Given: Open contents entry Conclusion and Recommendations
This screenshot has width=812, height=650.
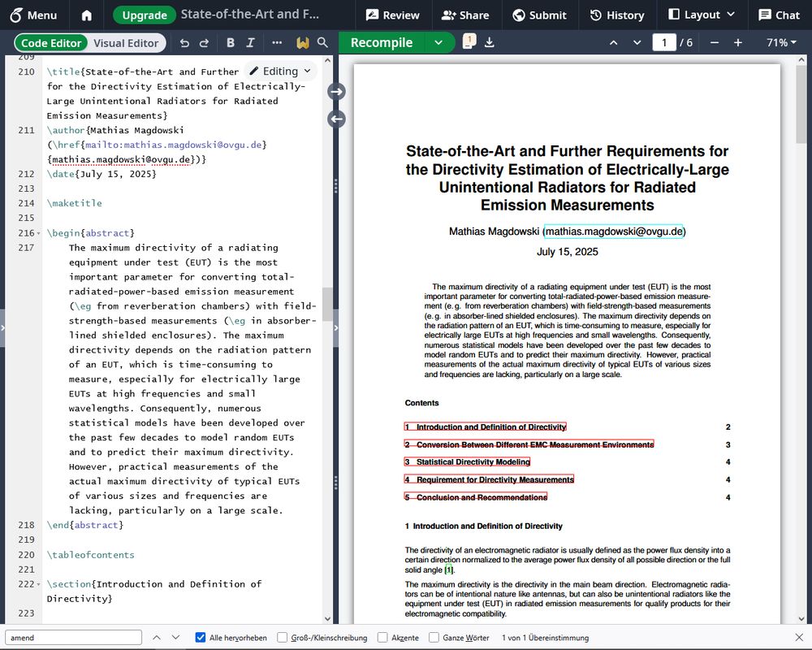Looking at the screenshot, I should click(476, 497).
